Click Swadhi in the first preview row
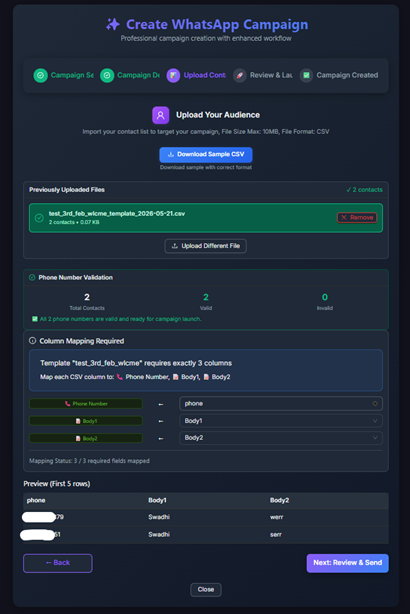The height and width of the screenshot is (614, 410). [159, 517]
